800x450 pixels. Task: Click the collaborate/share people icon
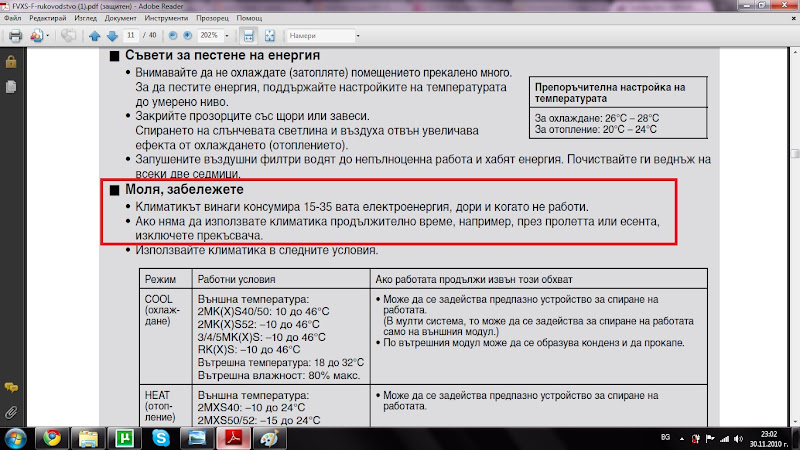(x=36, y=36)
